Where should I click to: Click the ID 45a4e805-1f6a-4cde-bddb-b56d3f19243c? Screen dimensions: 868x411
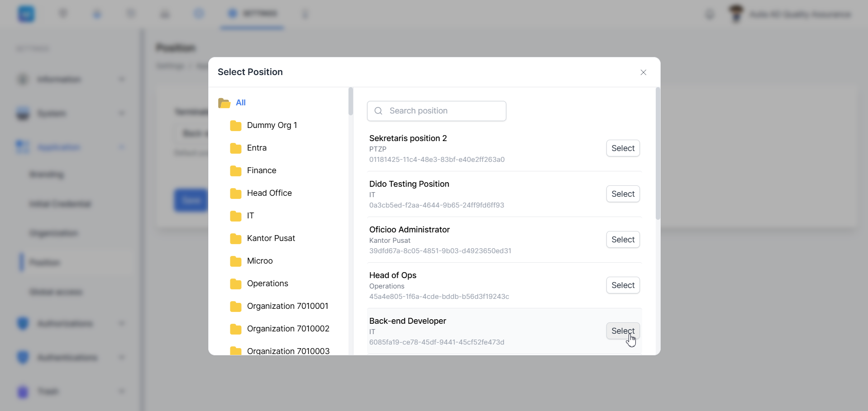point(439,297)
